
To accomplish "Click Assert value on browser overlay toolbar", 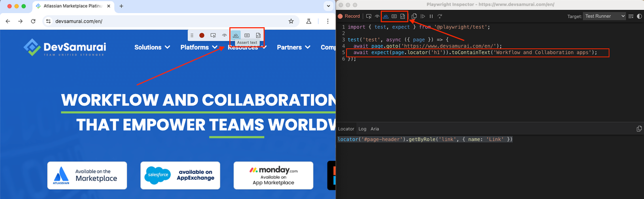I will coord(247,35).
